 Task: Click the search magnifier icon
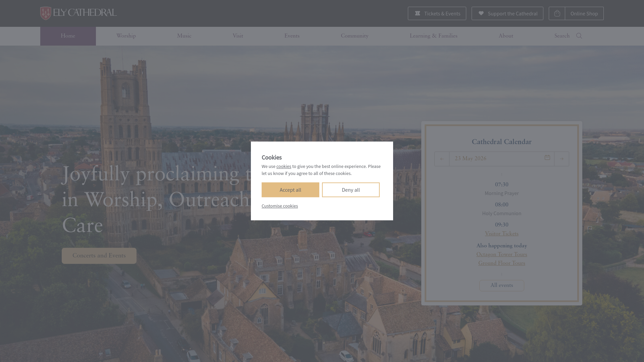579,36
